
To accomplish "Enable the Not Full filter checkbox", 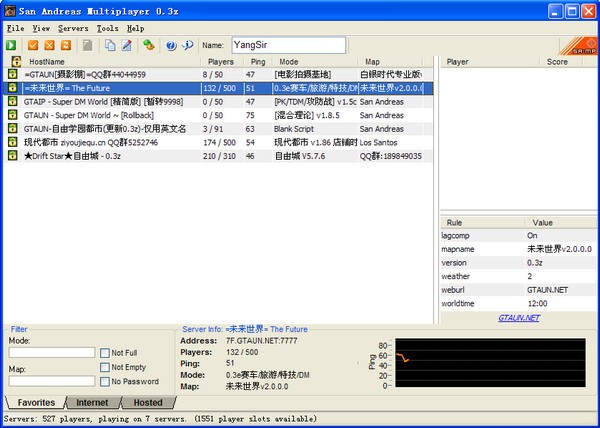I will click(104, 353).
